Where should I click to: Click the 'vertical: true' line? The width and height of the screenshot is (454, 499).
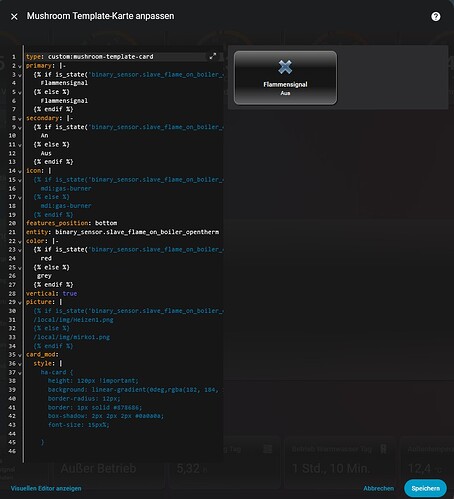pyautogui.click(x=51, y=293)
